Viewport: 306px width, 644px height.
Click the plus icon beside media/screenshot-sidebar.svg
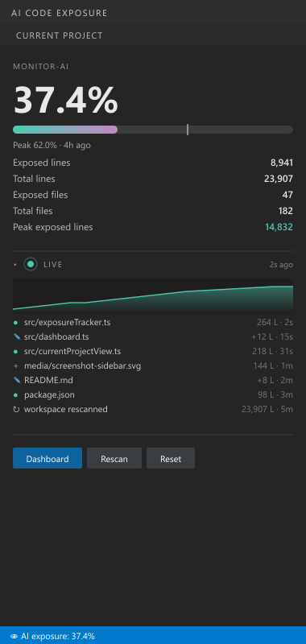16,366
